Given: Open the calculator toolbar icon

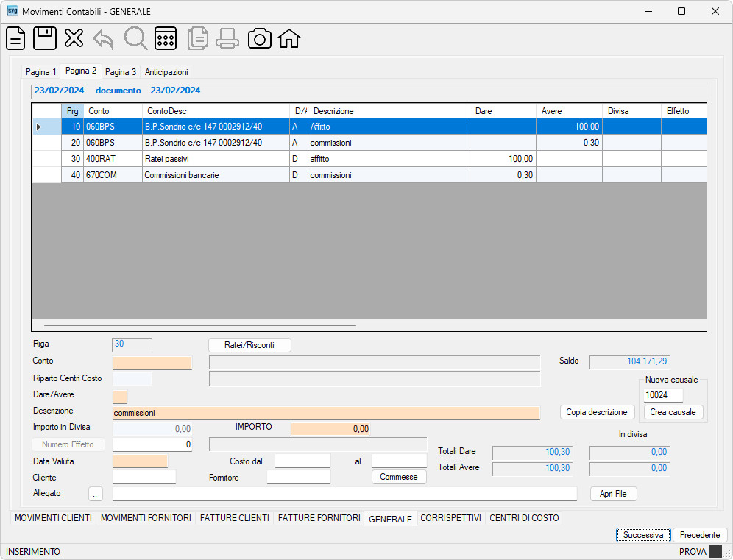Looking at the screenshot, I should (x=166, y=38).
